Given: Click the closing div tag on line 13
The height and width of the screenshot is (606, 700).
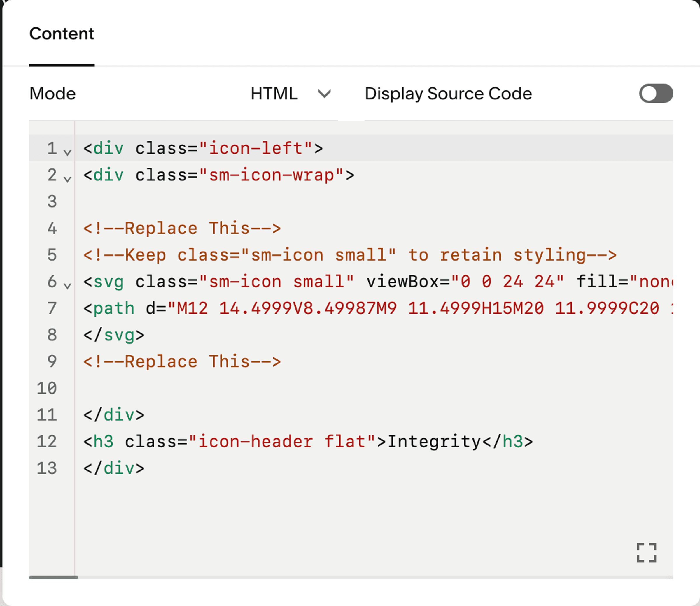Looking at the screenshot, I should tap(114, 468).
